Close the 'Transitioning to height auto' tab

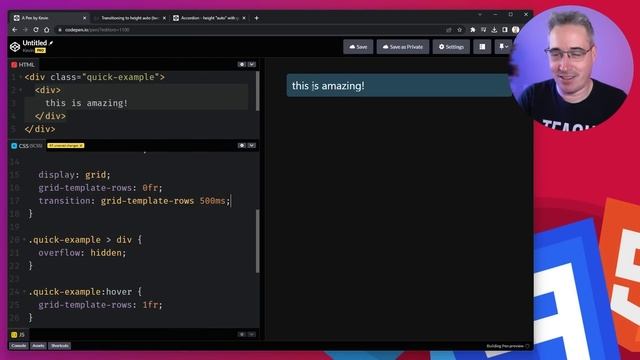(x=164, y=18)
